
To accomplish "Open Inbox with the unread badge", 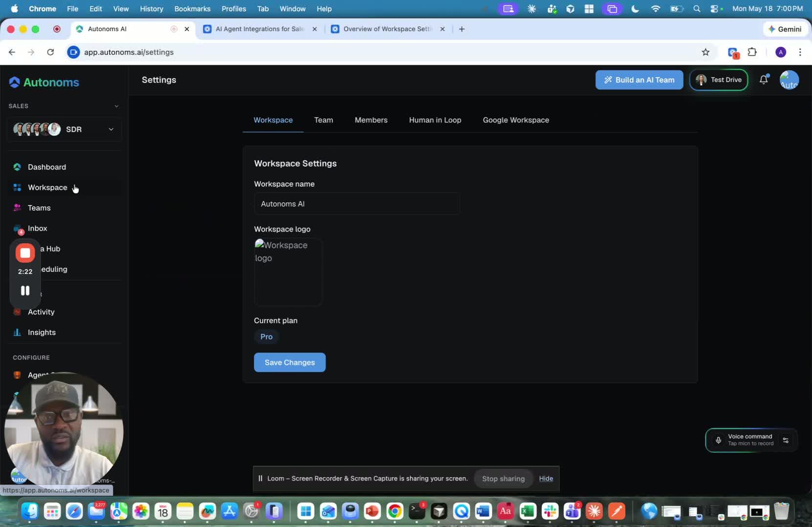I will 37,228.
